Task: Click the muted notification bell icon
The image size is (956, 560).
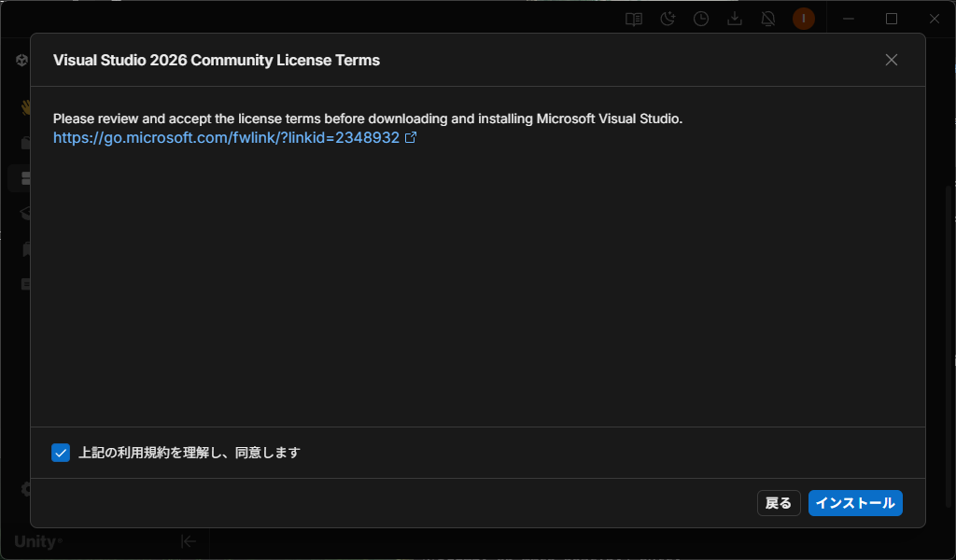Action: pyautogui.click(x=768, y=19)
